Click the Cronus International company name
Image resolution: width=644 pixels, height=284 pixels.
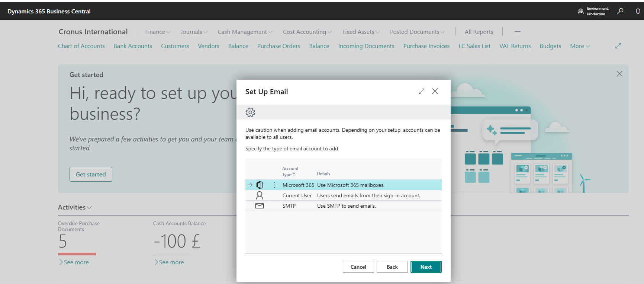(93, 32)
